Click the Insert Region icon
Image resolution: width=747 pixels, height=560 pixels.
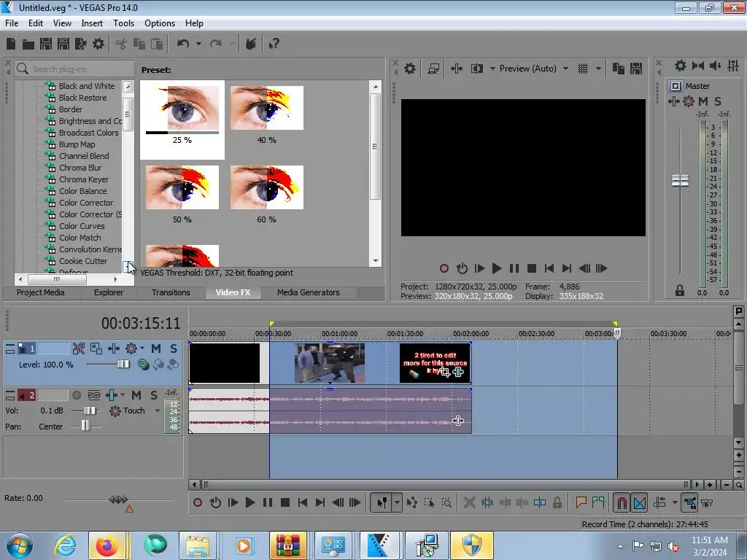coord(598,502)
